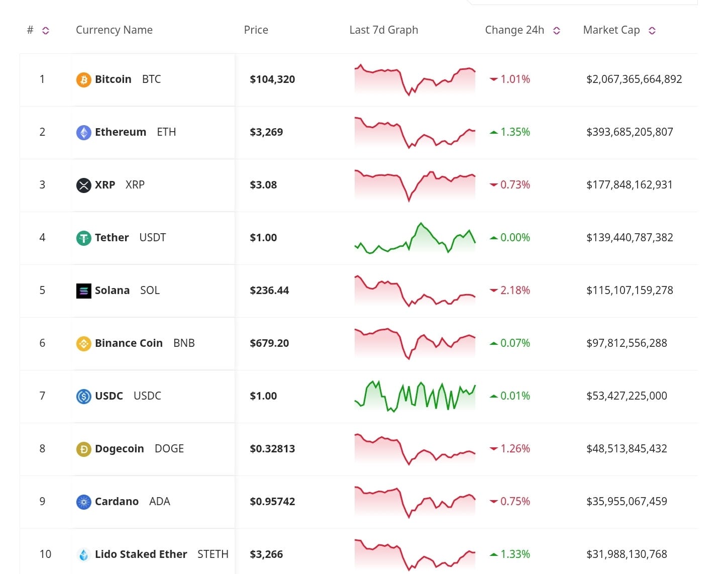Click the Binance Coin price $679.20
Screen dimensions: 728x574
[x=269, y=343]
